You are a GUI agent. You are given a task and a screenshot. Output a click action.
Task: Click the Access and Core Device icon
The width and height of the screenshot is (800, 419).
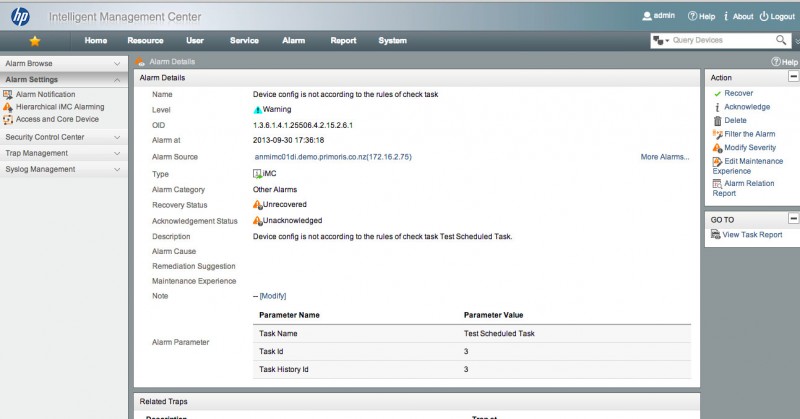click(8, 119)
